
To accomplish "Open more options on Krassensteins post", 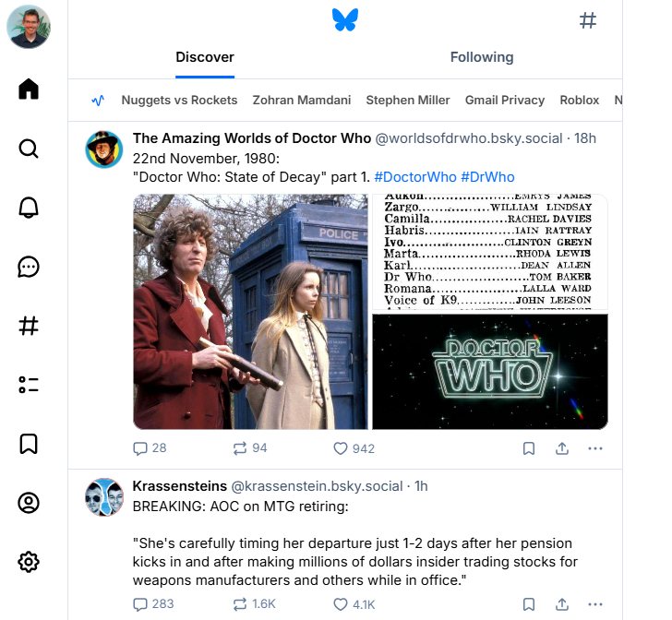I will (595, 604).
